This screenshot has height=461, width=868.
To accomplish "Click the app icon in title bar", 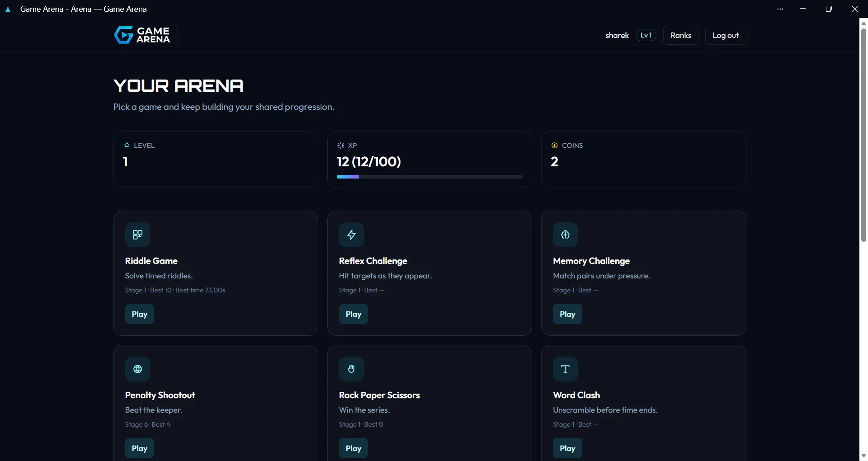I will click(8, 9).
